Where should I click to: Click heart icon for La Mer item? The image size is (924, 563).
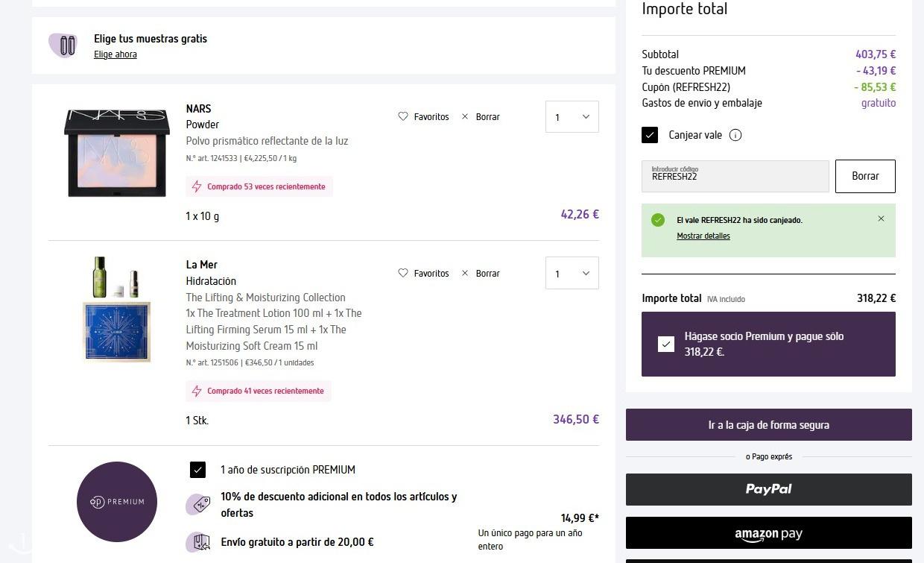[x=403, y=273]
